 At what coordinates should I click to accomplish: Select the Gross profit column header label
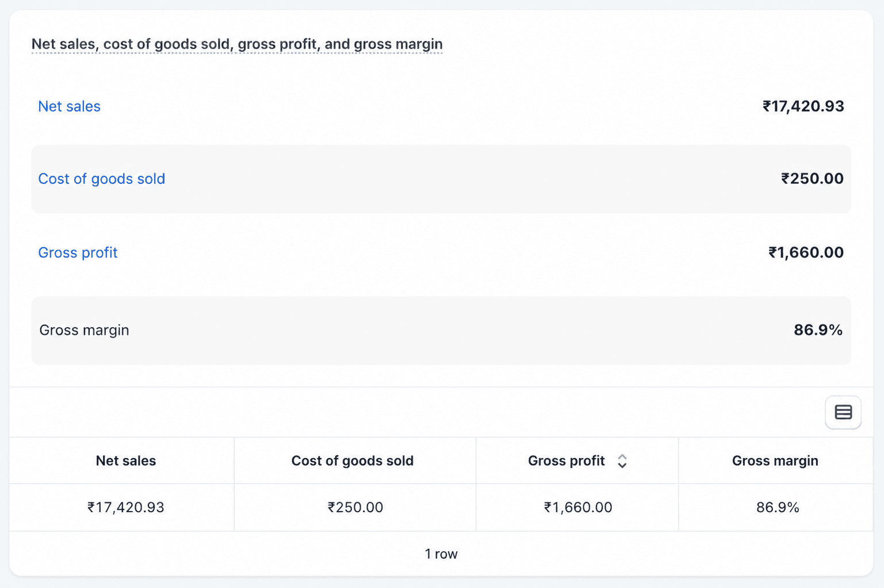pyautogui.click(x=566, y=461)
